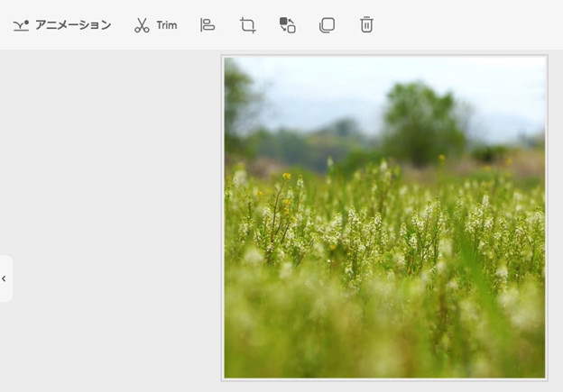Open the アニメーション animation option
Image resolution: width=563 pixels, height=392 pixels.
click(62, 25)
